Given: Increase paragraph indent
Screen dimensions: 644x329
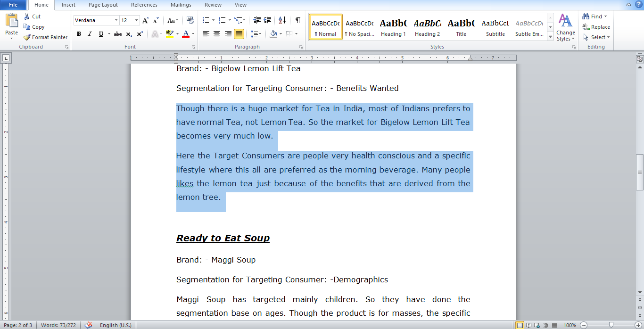Looking at the screenshot, I should 268,20.
